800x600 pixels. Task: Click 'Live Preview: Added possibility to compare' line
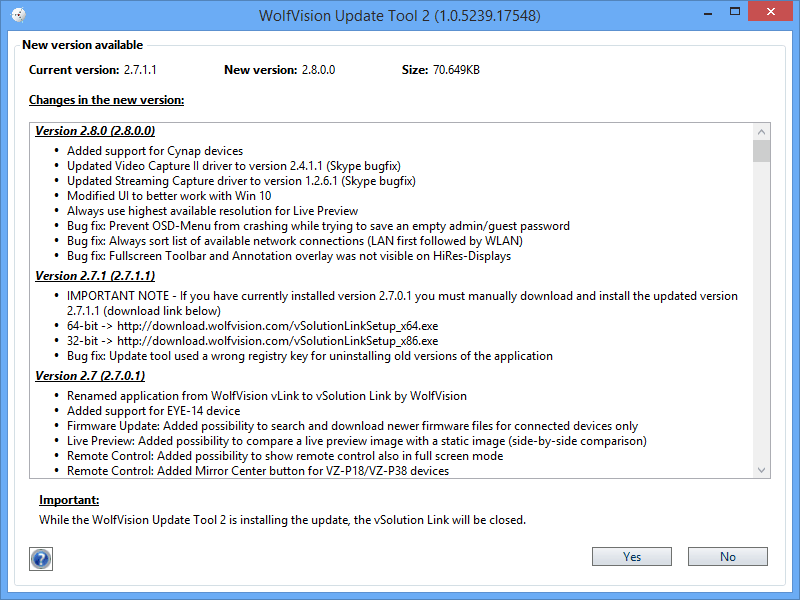pyautogui.click(x=357, y=441)
